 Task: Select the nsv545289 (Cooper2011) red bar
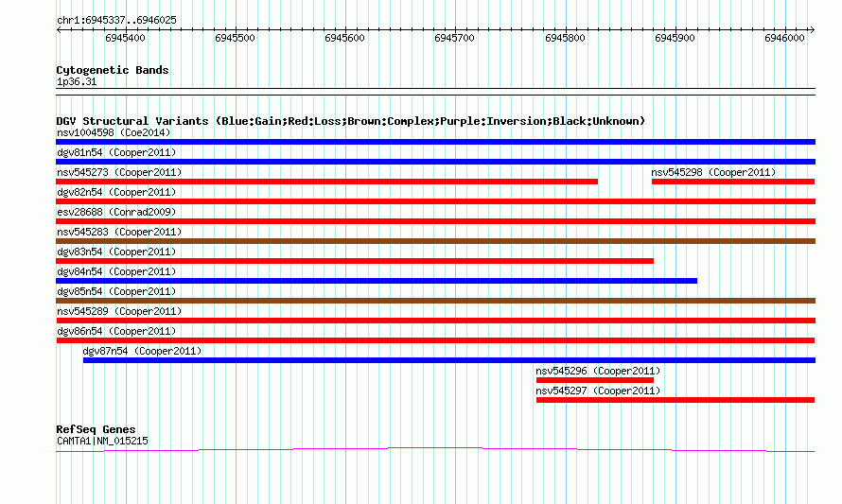tap(435, 321)
